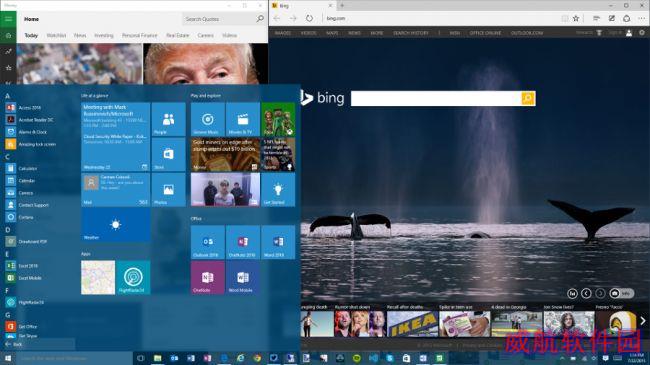
Task: Add page to favorites with star icon
Action: (x=576, y=18)
